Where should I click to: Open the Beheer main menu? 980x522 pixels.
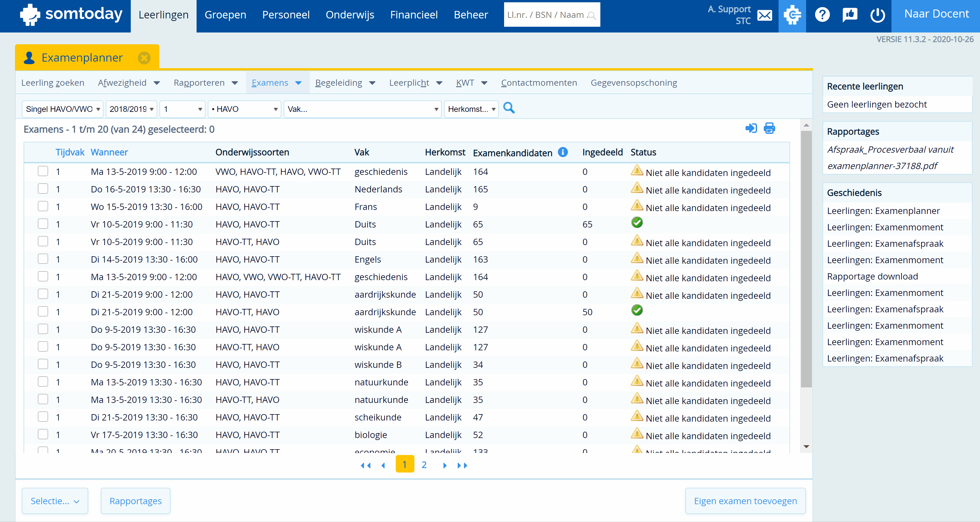click(x=470, y=15)
